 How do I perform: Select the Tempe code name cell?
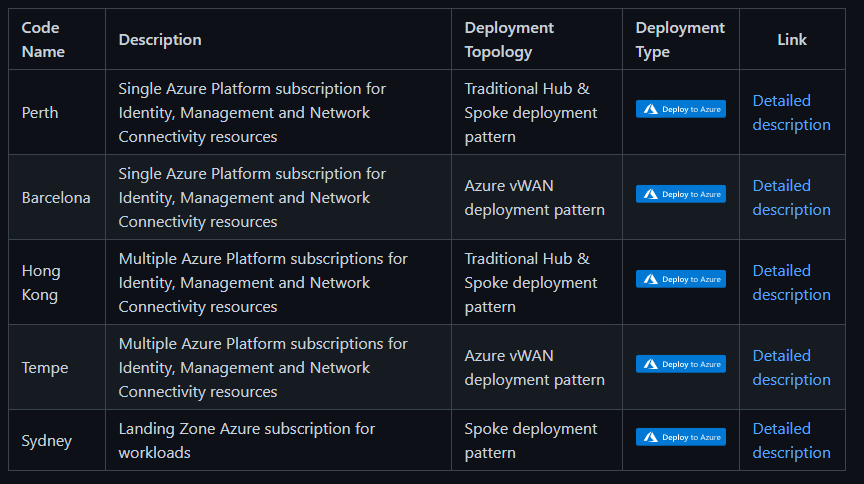coord(57,367)
